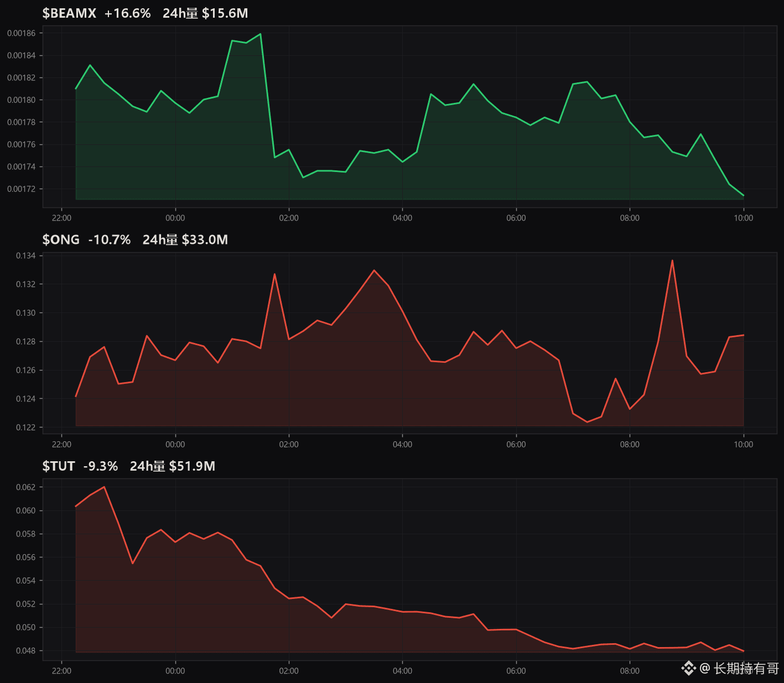This screenshot has height=683, width=784.
Task: Select 00:00 time label under ONG chart
Action: (175, 445)
